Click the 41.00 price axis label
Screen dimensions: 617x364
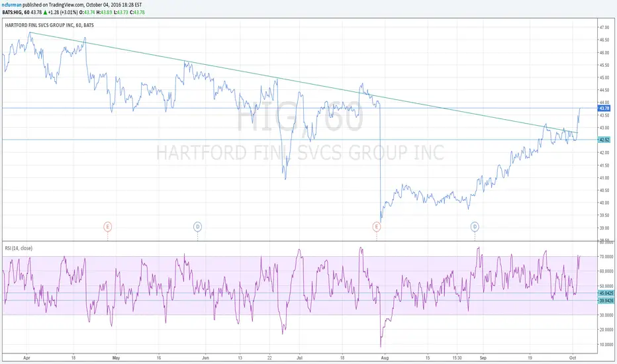[604, 178]
